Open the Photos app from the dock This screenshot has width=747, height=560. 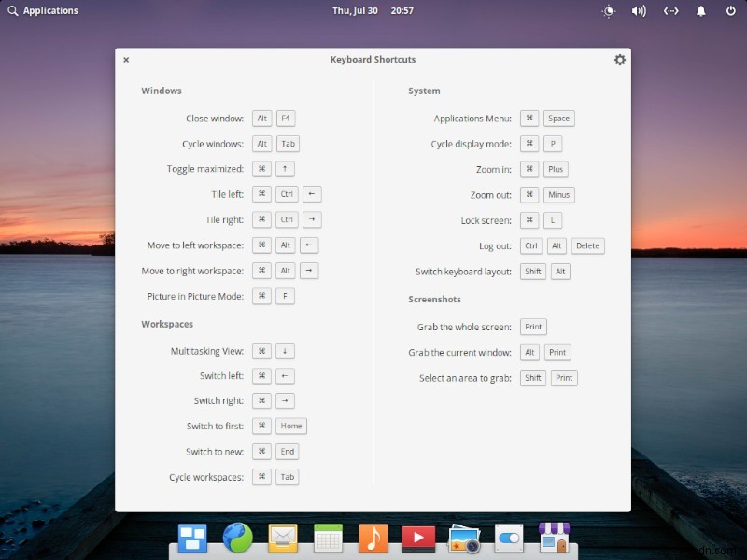[x=463, y=538]
